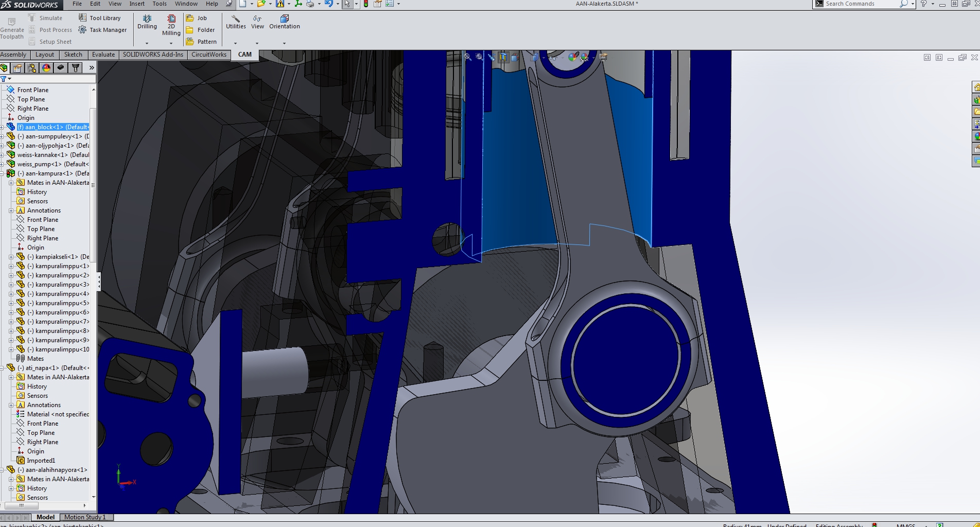Image resolution: width=980 pixels, height=527 pixels.
Task: Switch to the Evaluate tab
Action: 103,55
